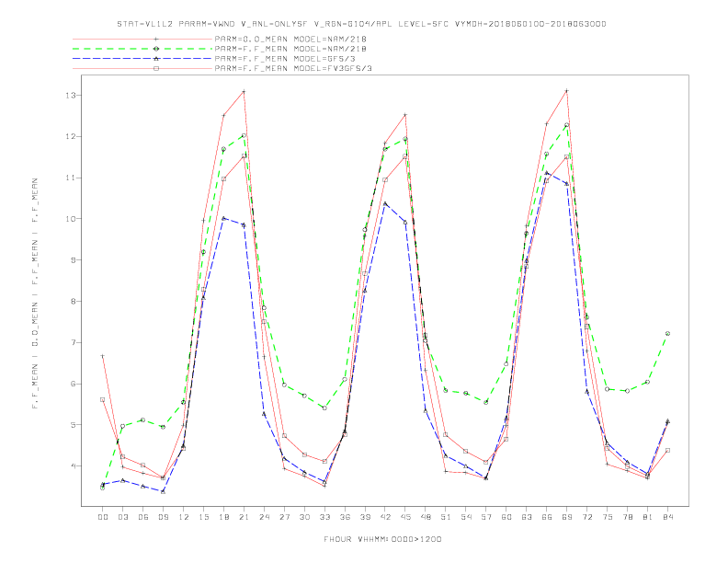The height and width of the screenshot is (563, 728).
Task: Click the vertical y-axis label F.F_MEAN | O.O_MEAN
Action: click(35, 293)
